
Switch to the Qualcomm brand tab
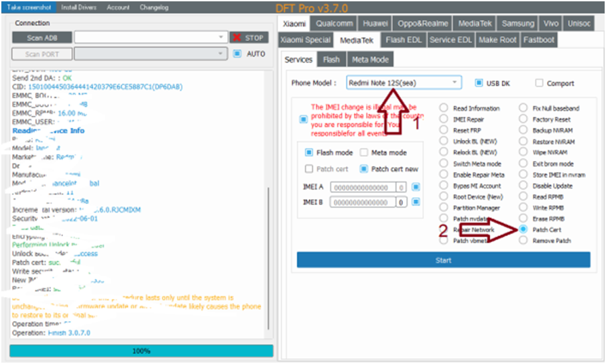point(335,23)
